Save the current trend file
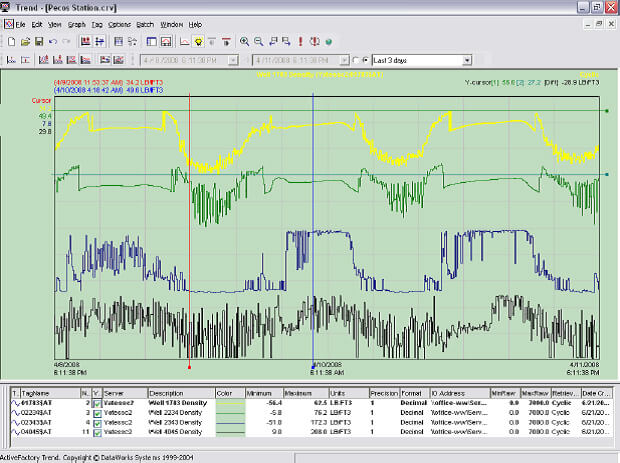620x463 pixels. 39,42
